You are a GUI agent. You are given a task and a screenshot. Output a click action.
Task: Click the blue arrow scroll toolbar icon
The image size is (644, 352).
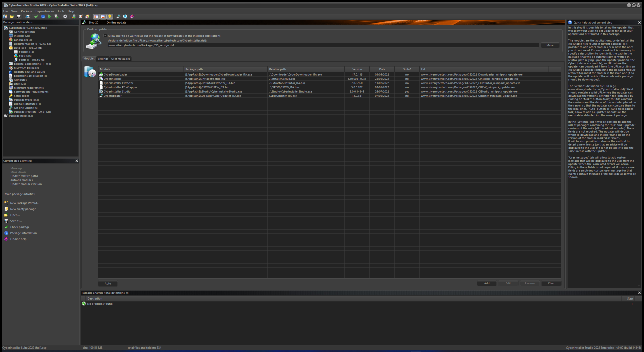(x=28, y=16)
